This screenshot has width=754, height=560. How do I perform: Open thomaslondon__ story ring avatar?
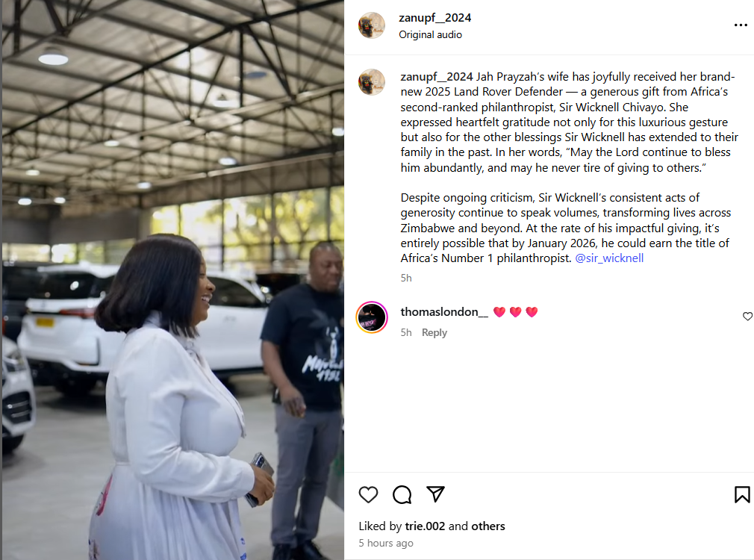pos(372,317)
